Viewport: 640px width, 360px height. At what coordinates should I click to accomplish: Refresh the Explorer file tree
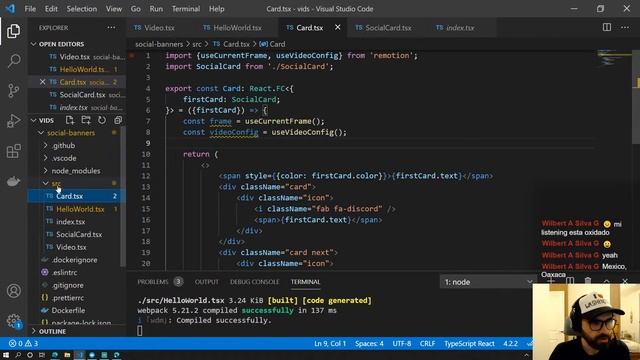(102, 120)
